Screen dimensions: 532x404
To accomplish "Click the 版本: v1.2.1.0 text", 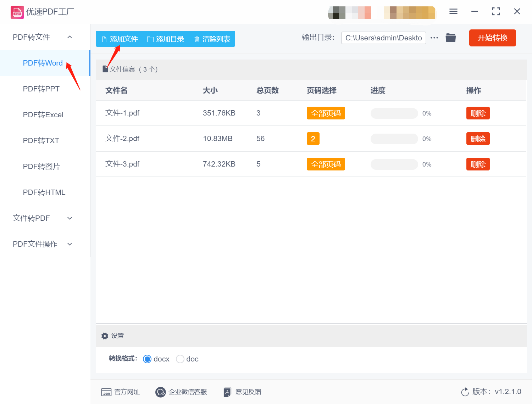I will (497, 392).
